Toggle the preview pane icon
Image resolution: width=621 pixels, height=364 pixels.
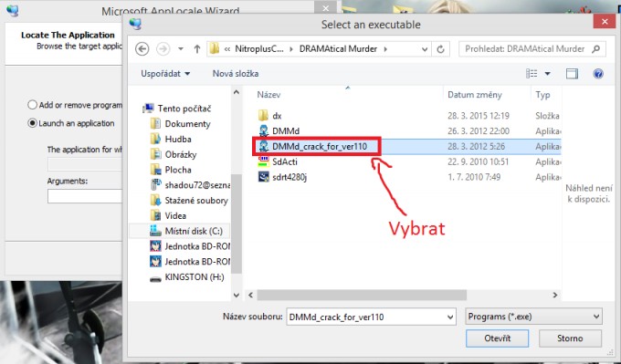point(572,74)
